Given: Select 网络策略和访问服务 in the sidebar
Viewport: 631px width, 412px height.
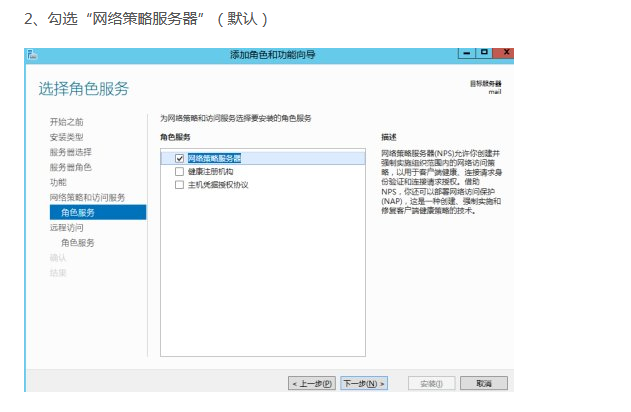Looking at the screenshot, I should click(x=88, y=197).
